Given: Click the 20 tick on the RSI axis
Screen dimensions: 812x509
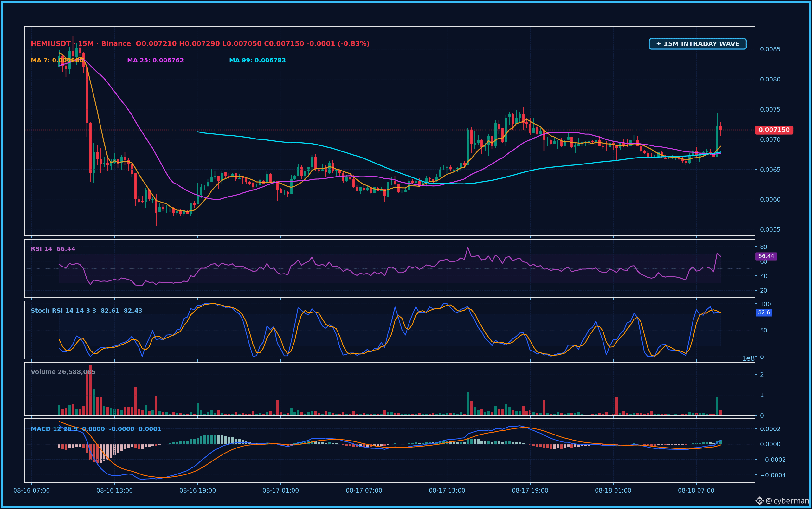Looking at the screenshot, I should pyautogui.click(x=764, y=291).
